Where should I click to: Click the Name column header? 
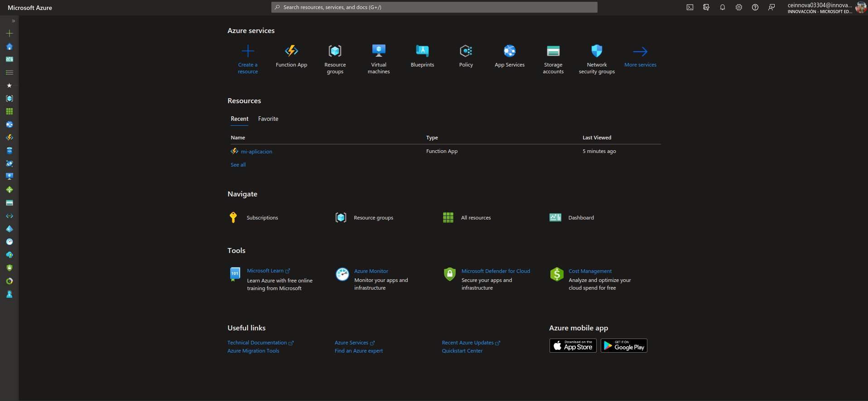[x=238, y=138]
